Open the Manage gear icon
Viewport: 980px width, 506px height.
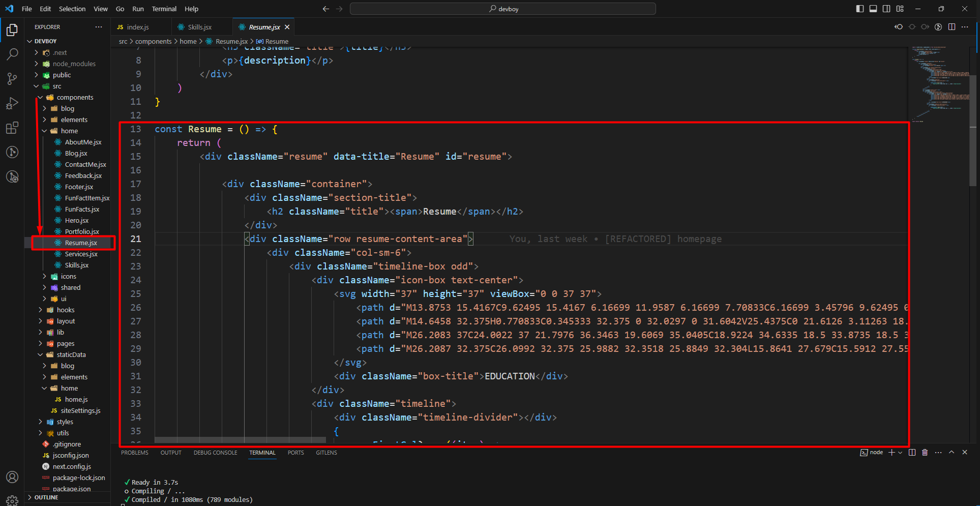(x=12, y=500)
